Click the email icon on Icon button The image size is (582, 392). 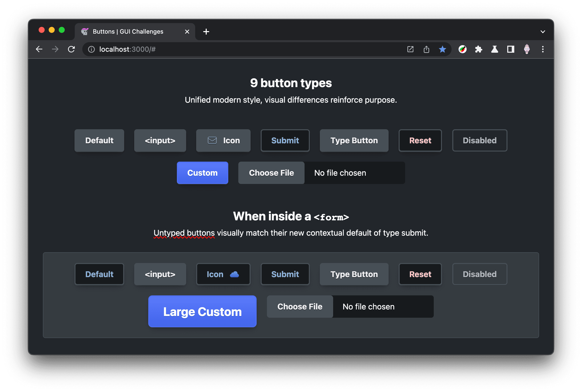coord(212,140)
